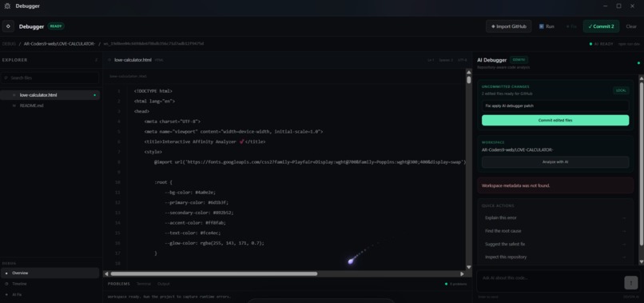644x303 pixels.
Task: Click the editor horizontal scrollbar thumb
Action: pos(213,273)
